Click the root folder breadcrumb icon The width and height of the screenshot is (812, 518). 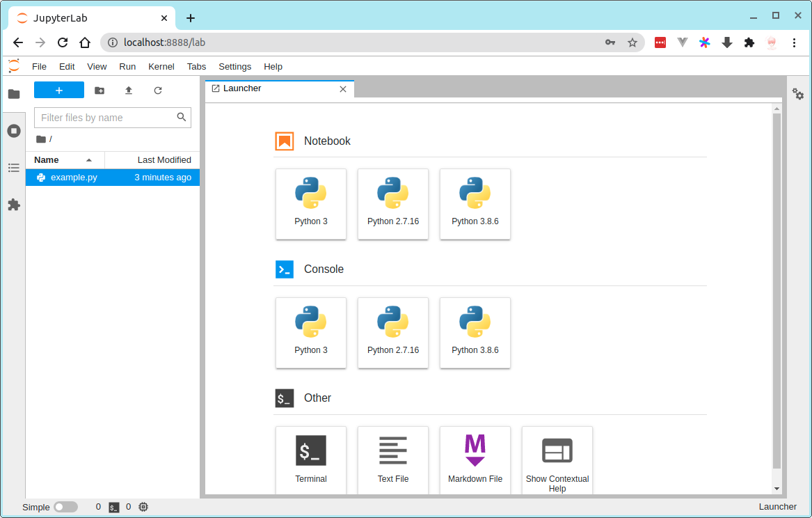(41, 139)
